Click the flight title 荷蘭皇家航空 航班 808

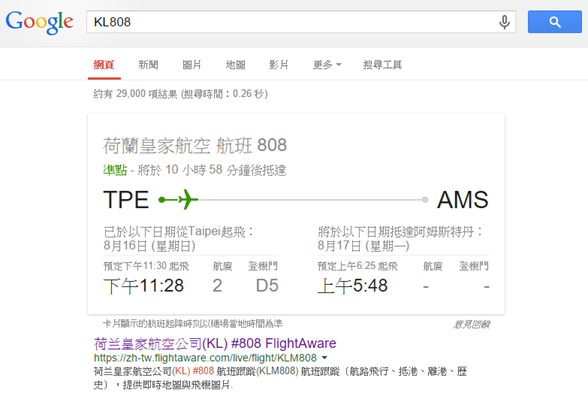tap(195, 146)
